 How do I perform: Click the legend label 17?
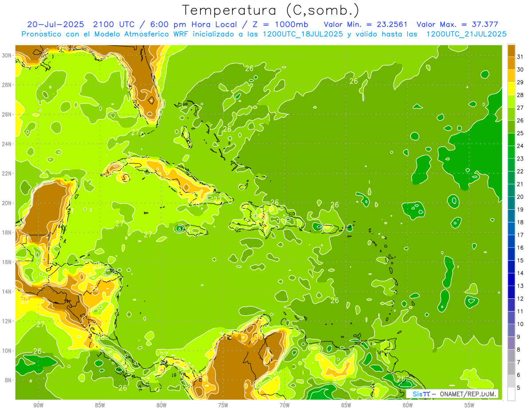(x=520, y=235)
